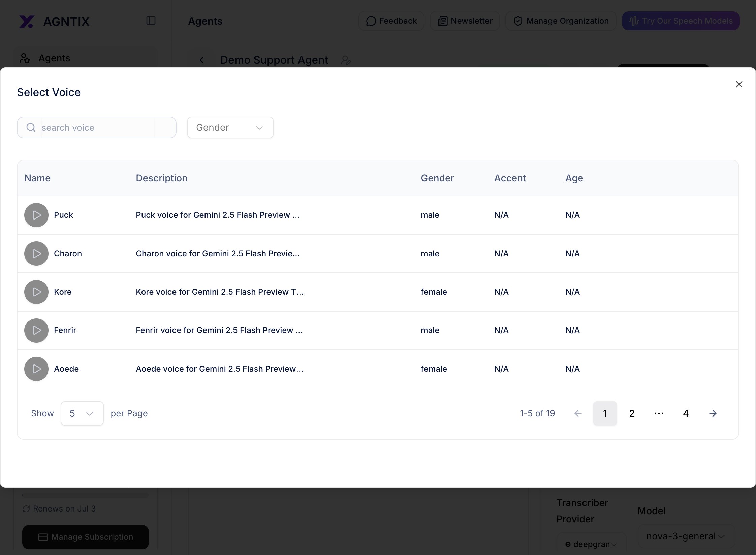Viewport: 756px width, 555px height.
Task: Open Agents in the background sidebar
Action: [86, 58]
